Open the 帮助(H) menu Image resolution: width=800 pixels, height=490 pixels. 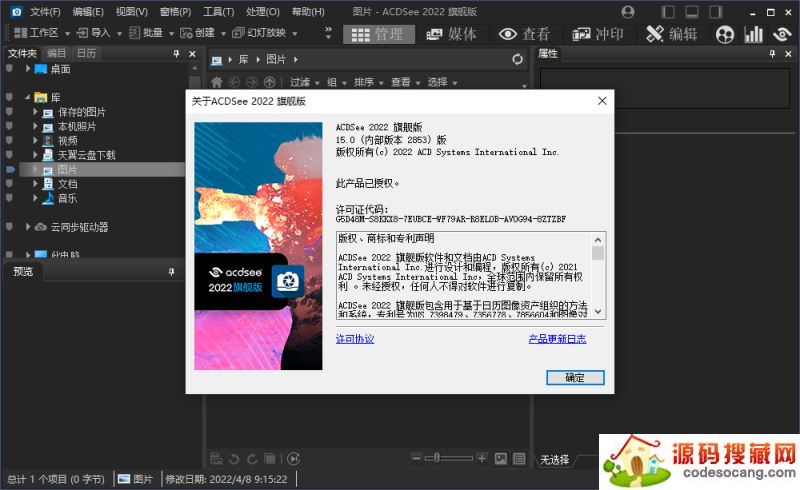308,12
